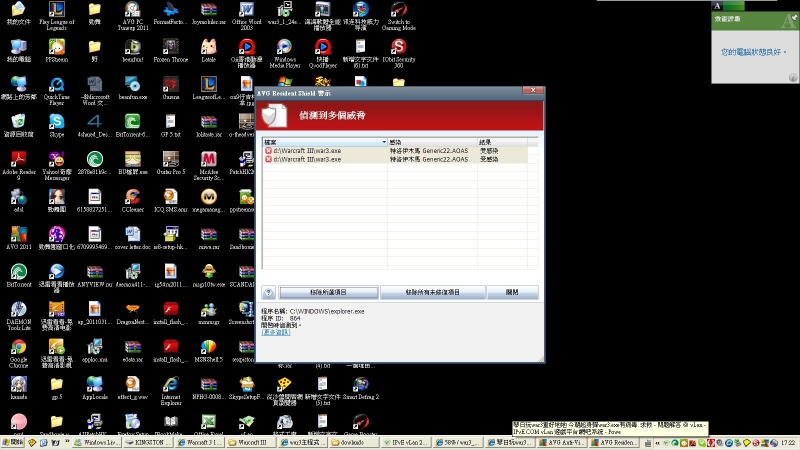Click the CCleaner desktop icon

pos(132,197)
